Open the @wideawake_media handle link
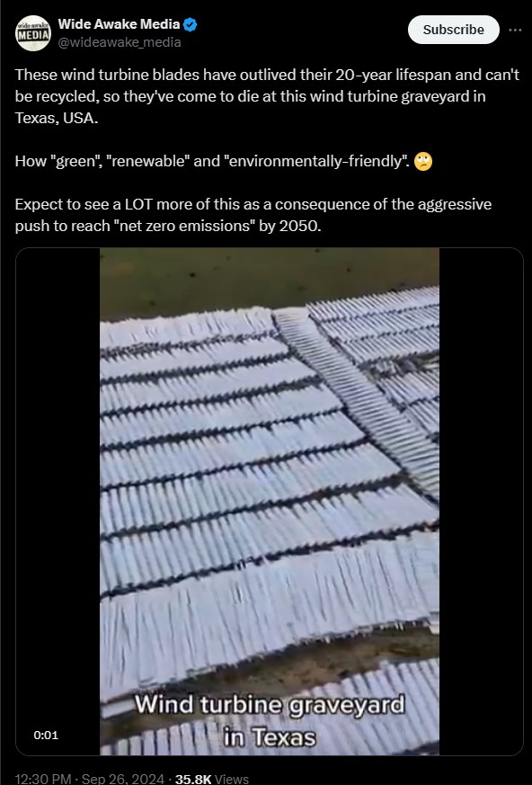 pyautogui.click(x=120, y=42)
